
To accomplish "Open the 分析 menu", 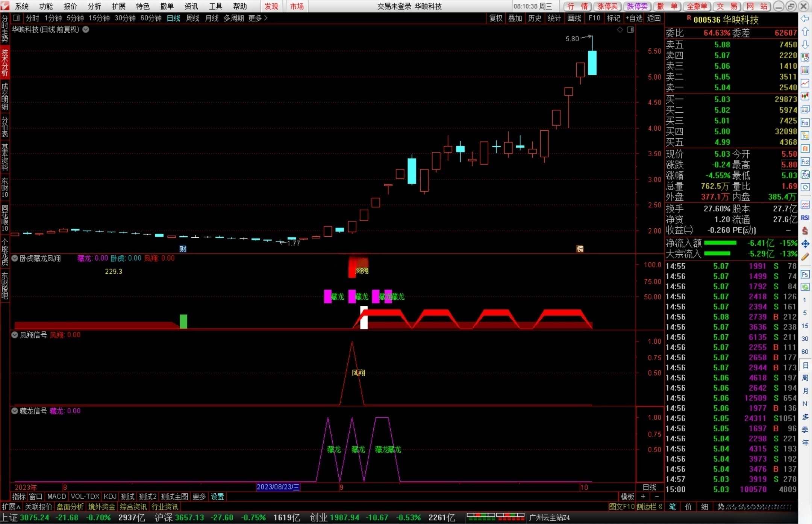I will click(94, 6).
